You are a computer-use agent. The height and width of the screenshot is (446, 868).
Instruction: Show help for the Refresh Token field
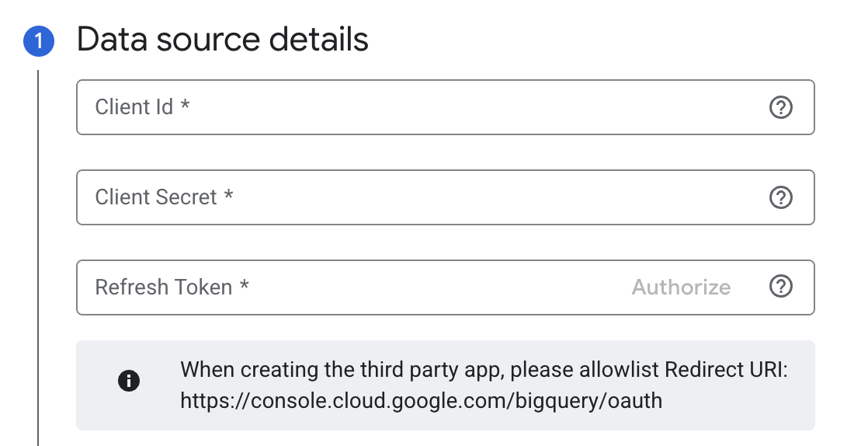tap(780, 287)
